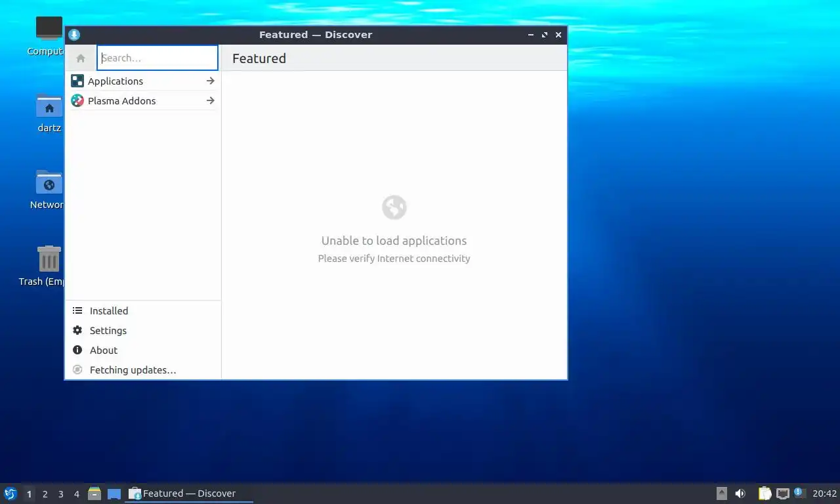Open the Lubuntu start menu
The height and width of the screenshot is (504, 840).
[10, 493]
